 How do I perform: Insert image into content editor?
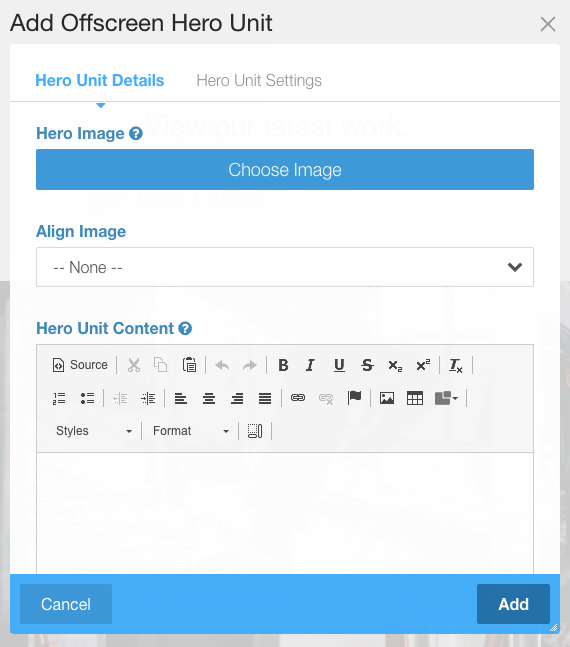pyautogui.click(x=387, y=398)
